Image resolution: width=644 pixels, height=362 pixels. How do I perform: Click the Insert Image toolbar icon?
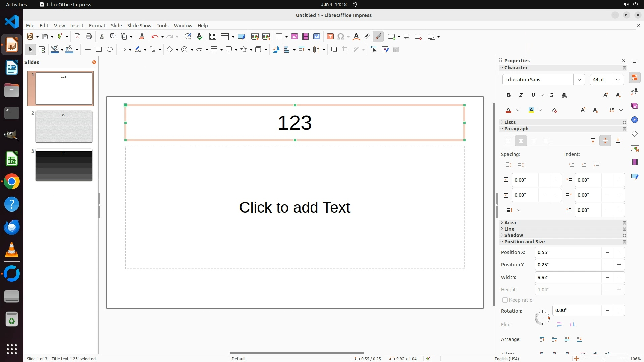[294, 37]
